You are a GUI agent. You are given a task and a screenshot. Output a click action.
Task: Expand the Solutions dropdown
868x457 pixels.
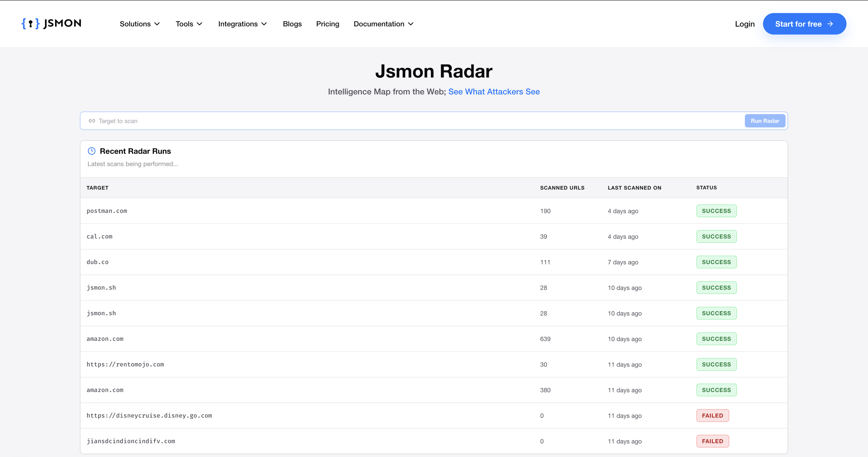[x=140, y=24]
